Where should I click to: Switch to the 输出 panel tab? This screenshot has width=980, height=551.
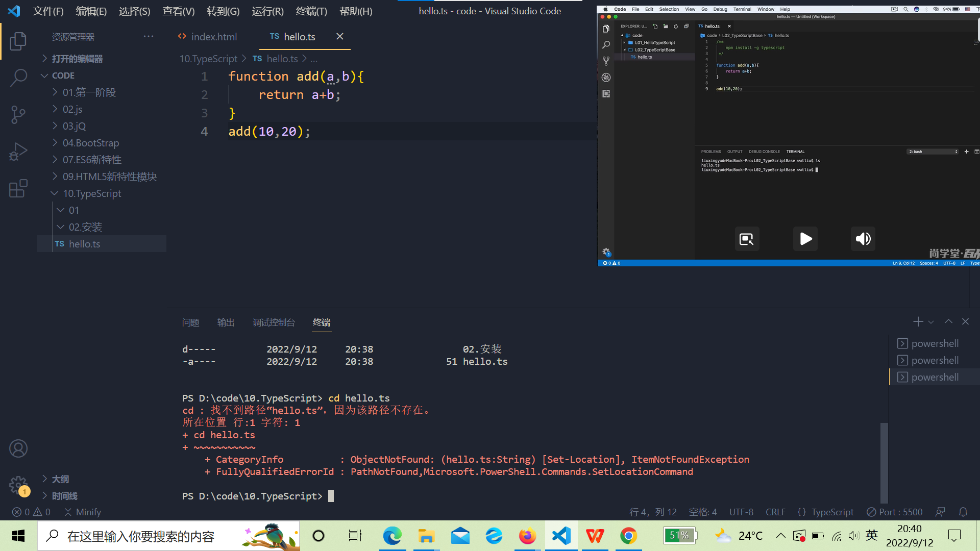coord(226,322)
